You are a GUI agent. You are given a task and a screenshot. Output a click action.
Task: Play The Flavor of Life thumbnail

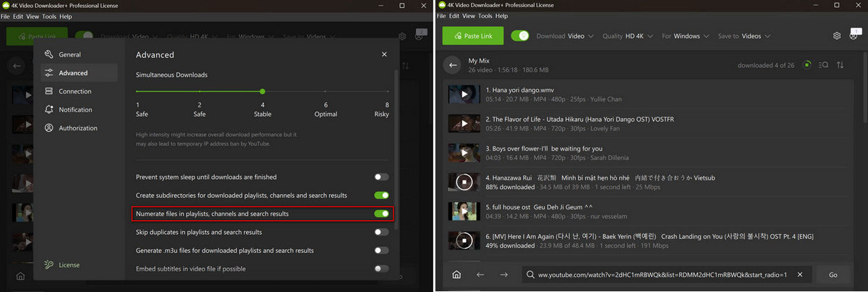click(464, 123)
